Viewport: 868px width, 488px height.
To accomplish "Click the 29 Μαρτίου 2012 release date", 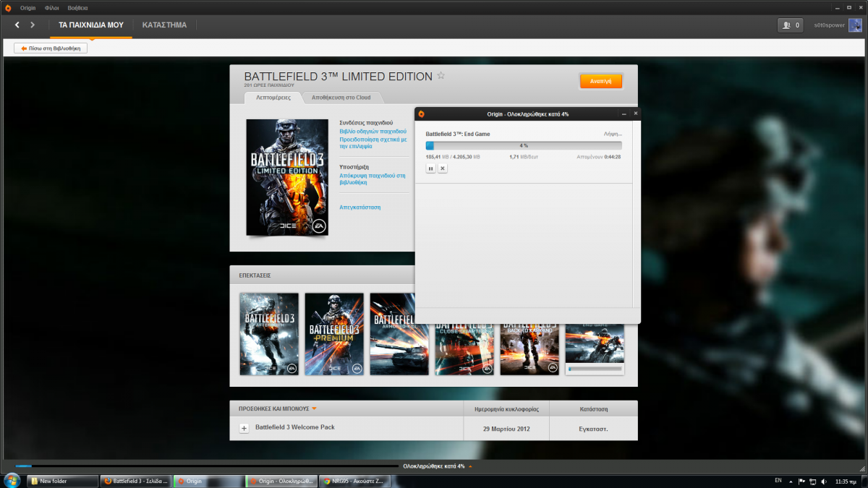I will (x=506, y=429).
